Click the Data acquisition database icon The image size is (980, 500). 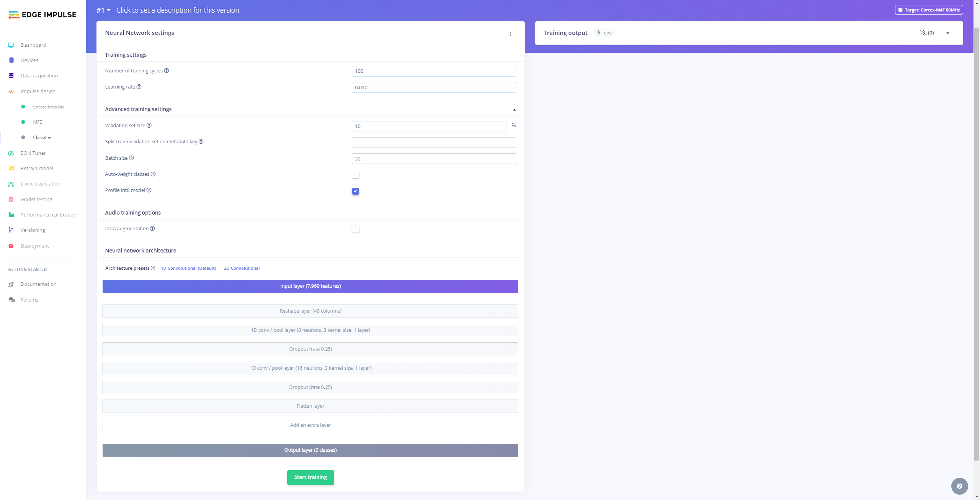click(x=11, y=76)
